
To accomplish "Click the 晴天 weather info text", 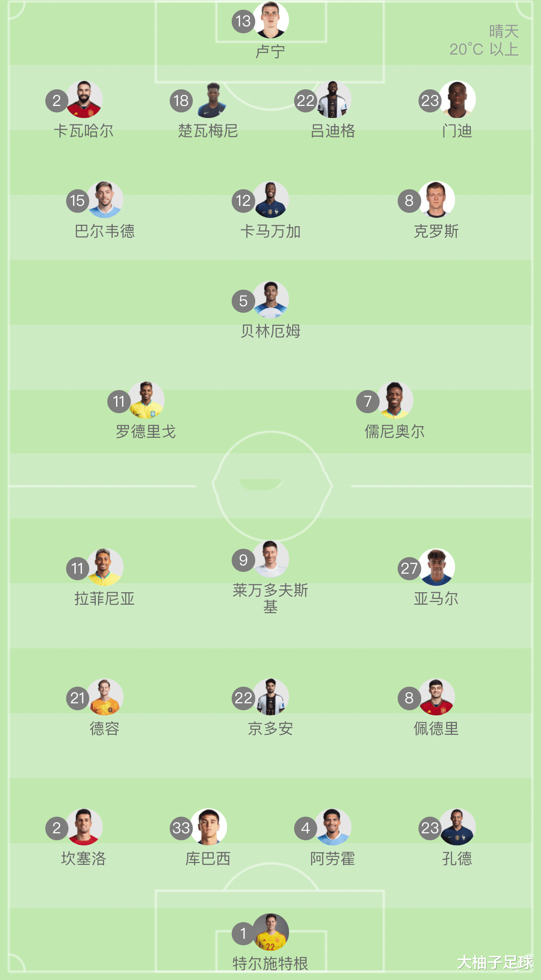I will 504,31.
